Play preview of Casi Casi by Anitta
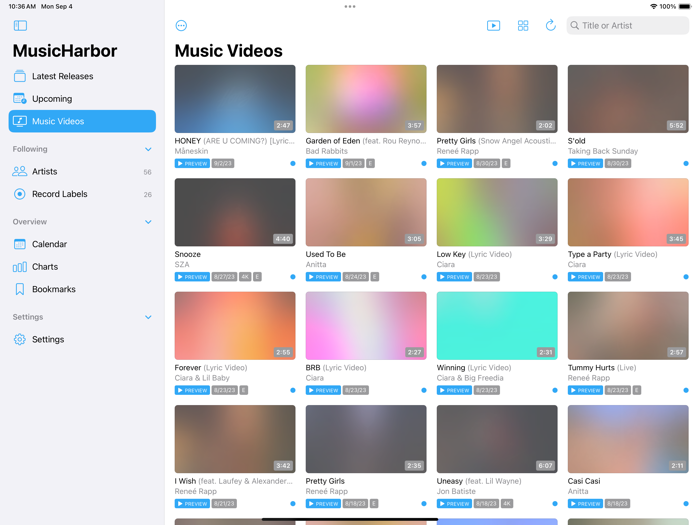700x525 pixels. [585, 504]
